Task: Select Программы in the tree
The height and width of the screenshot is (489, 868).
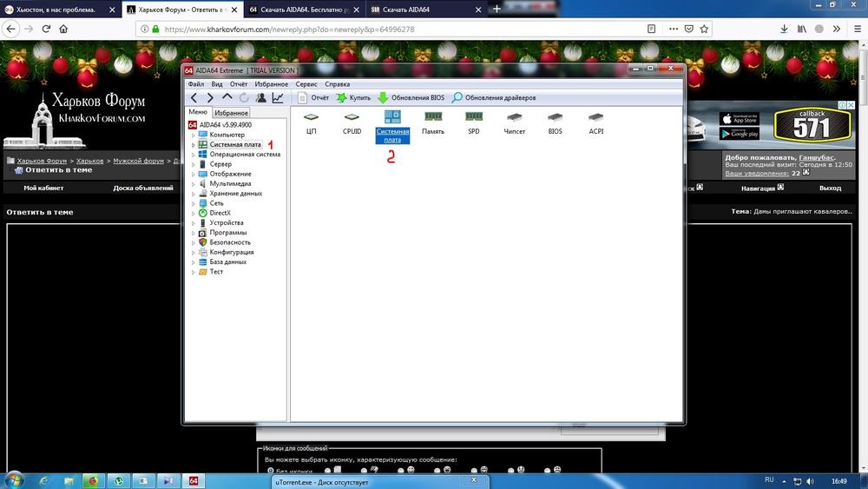Action: 227,233
